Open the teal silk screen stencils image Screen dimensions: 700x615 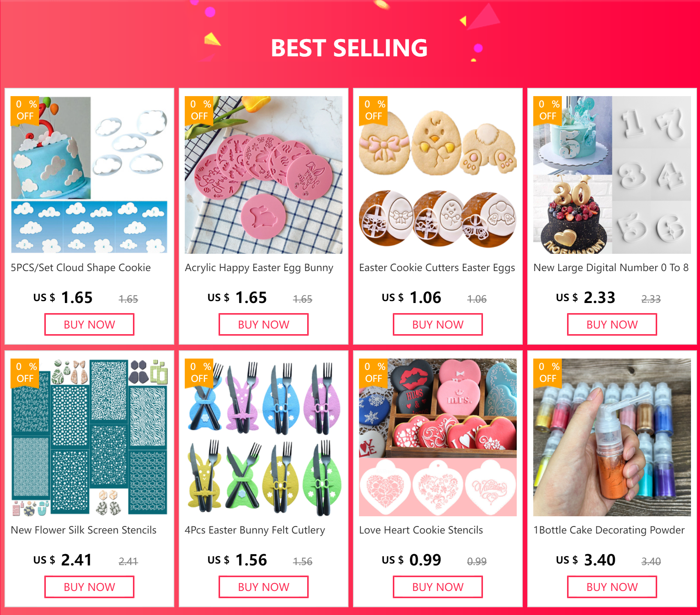[x=89, y=437]
